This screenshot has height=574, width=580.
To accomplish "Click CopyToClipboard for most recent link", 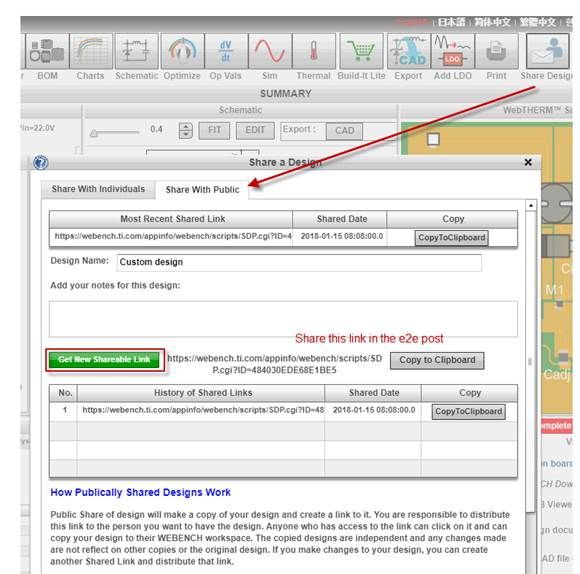I will tap(451, 238).
